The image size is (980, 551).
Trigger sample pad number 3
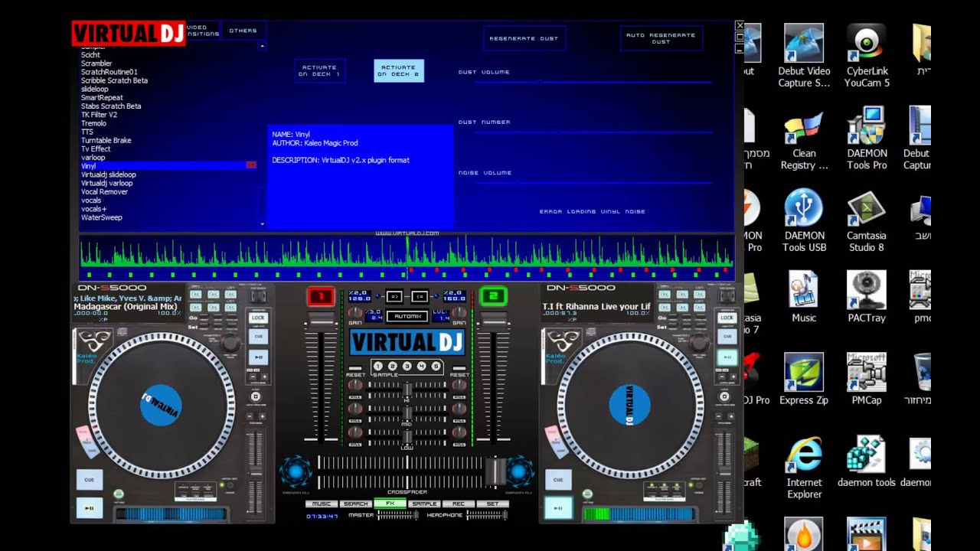pos(407,367)
